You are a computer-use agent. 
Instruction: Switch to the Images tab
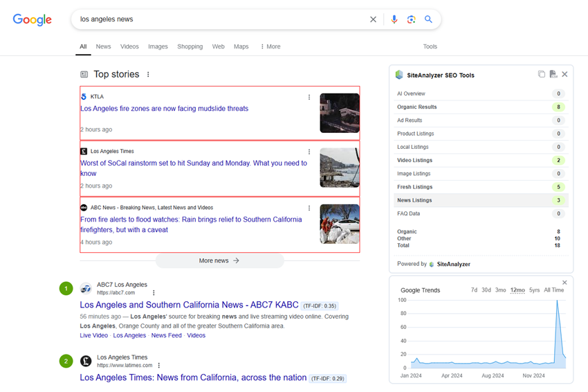[x=158, y=46]
